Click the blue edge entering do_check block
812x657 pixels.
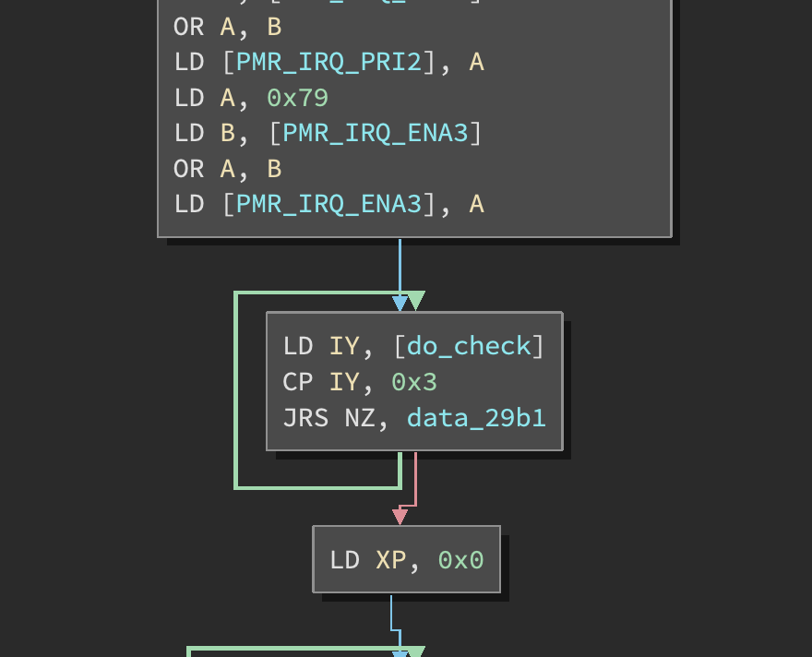pyautogui.click(x=400, y=268)
